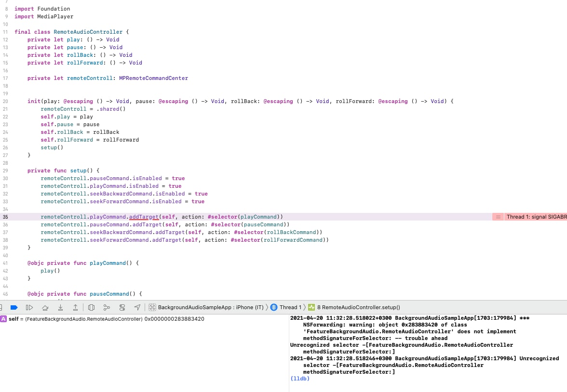Click the (lldb) prompt in console
The height and width of the screenshot is (392, 567).
click(300, 379)
